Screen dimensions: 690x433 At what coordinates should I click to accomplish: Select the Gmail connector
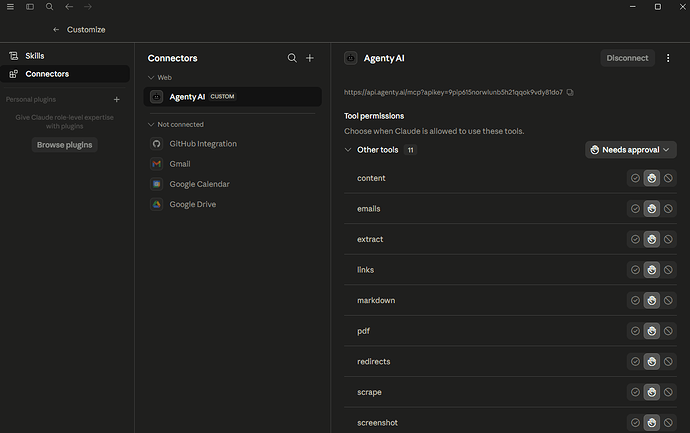(x=232, y=164)
